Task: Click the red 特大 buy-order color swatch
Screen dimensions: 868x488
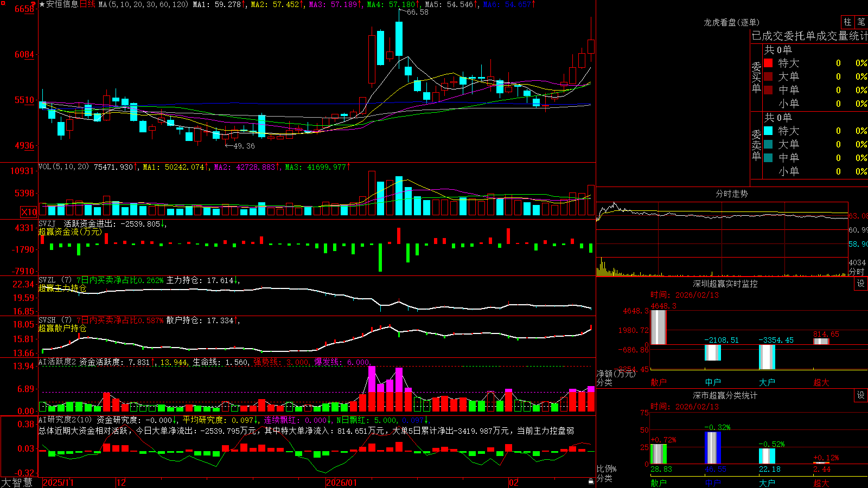Action: (x=768, y=63)
